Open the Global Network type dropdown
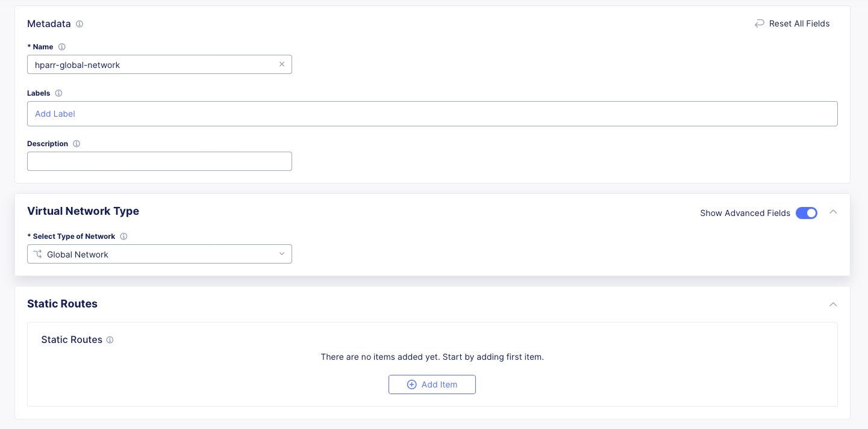 tap(160, 254)
